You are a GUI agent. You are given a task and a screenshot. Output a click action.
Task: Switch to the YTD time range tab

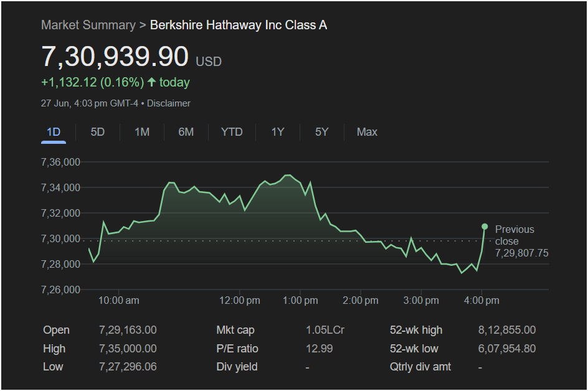pyautogui.click(x=232, y=132)
